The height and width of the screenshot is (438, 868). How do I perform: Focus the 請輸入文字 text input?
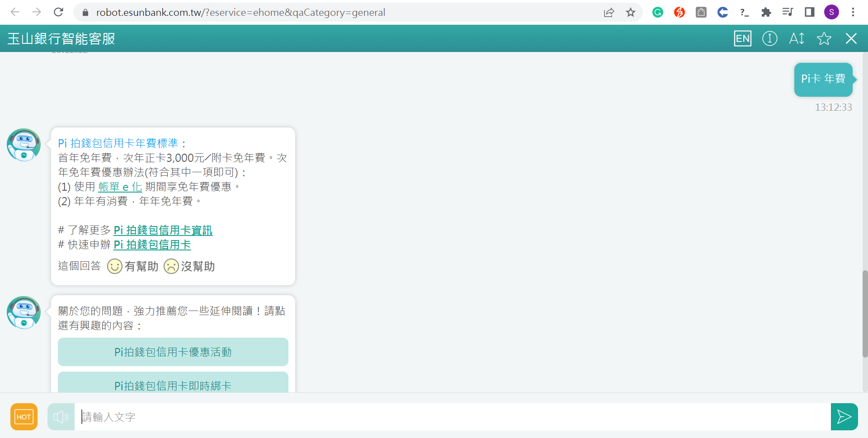(453, 417)
